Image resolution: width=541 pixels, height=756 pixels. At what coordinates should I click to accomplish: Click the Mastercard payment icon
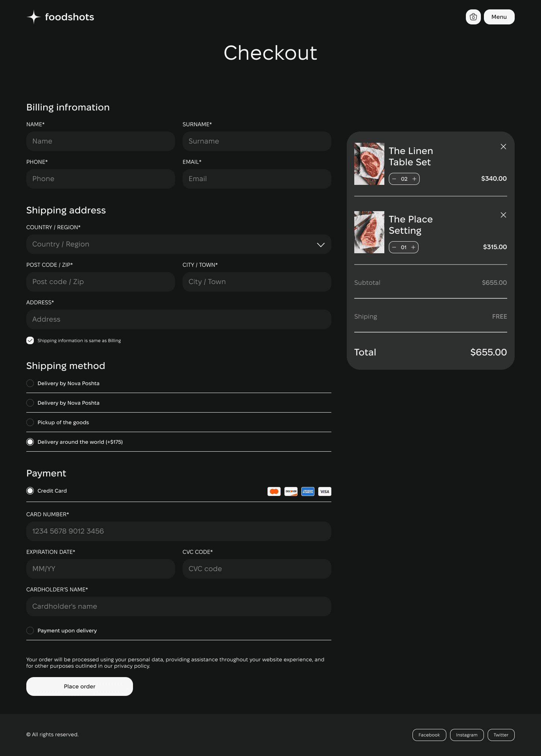(274, 491)
